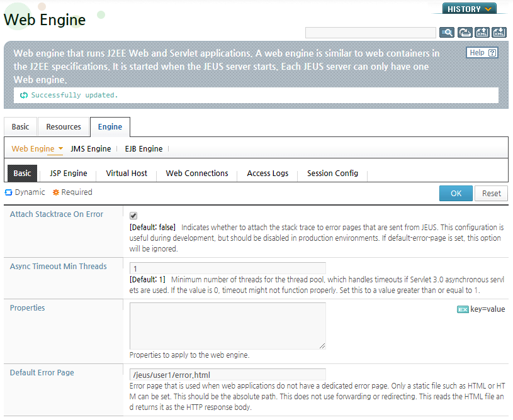Click the Required legend star icon
This screenshot has width=513, height=420.
[x=56, y=192]
